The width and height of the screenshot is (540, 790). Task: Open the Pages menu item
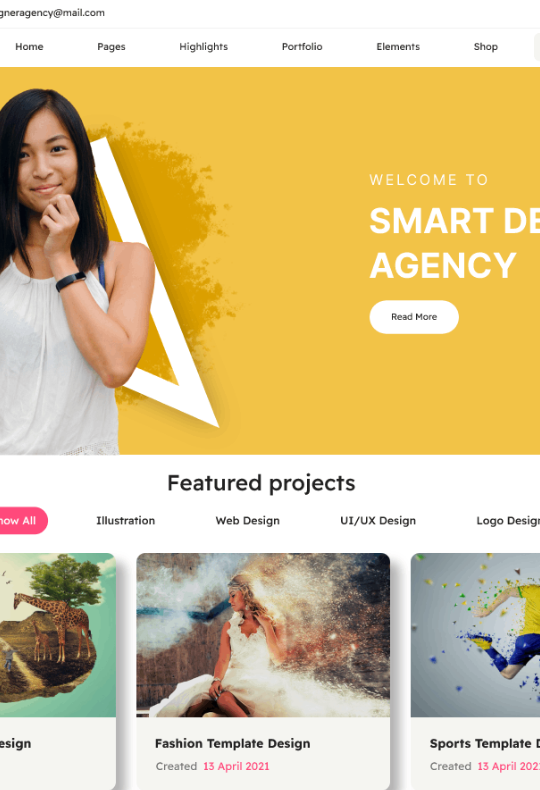point(111,47)
